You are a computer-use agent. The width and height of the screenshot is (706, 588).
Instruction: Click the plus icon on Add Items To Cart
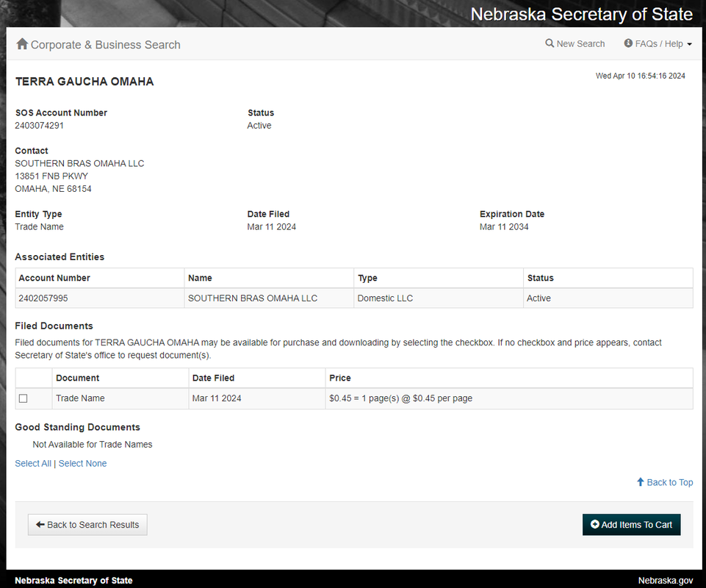[595, 525]
